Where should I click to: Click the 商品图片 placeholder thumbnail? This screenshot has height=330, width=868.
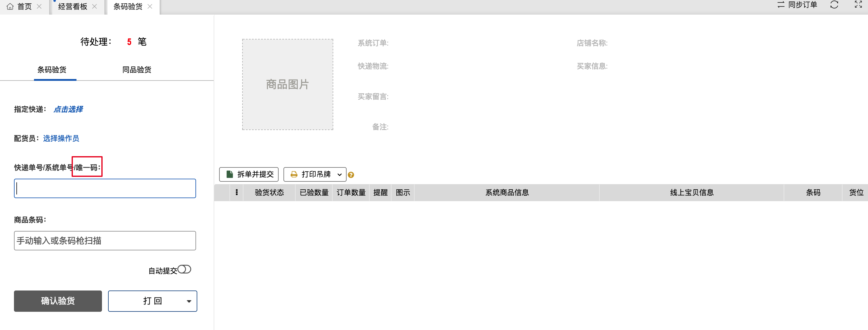287,84
